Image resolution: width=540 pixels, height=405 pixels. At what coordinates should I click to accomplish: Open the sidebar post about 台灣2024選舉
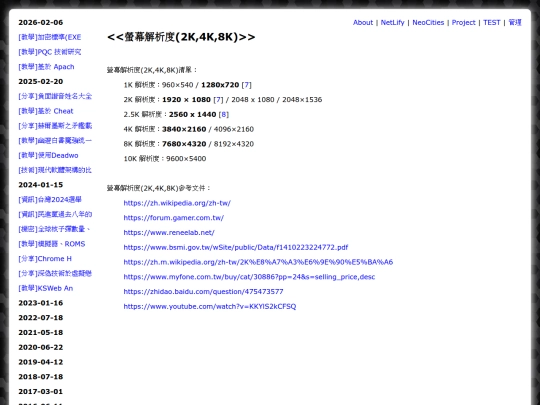(50, 200)
